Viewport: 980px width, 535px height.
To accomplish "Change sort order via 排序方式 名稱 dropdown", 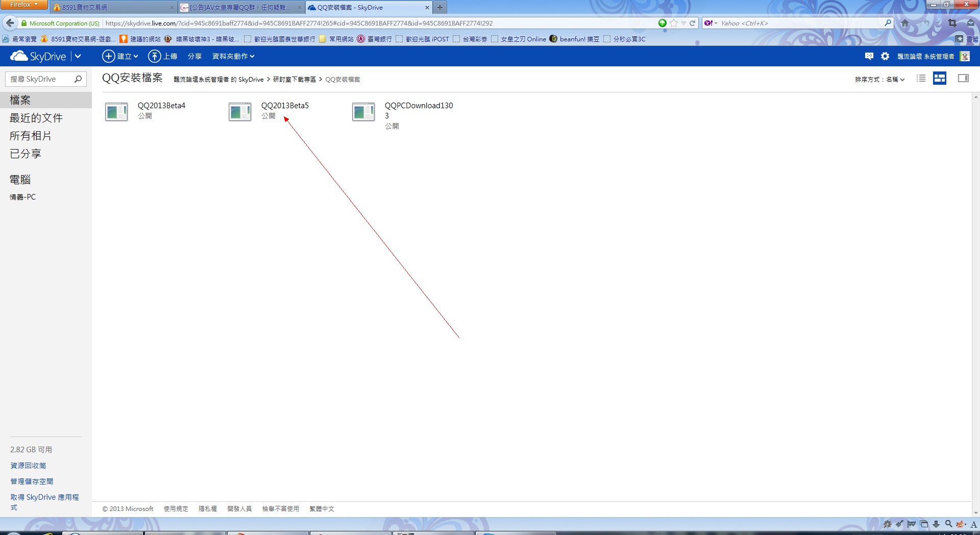I will [880, 79].
